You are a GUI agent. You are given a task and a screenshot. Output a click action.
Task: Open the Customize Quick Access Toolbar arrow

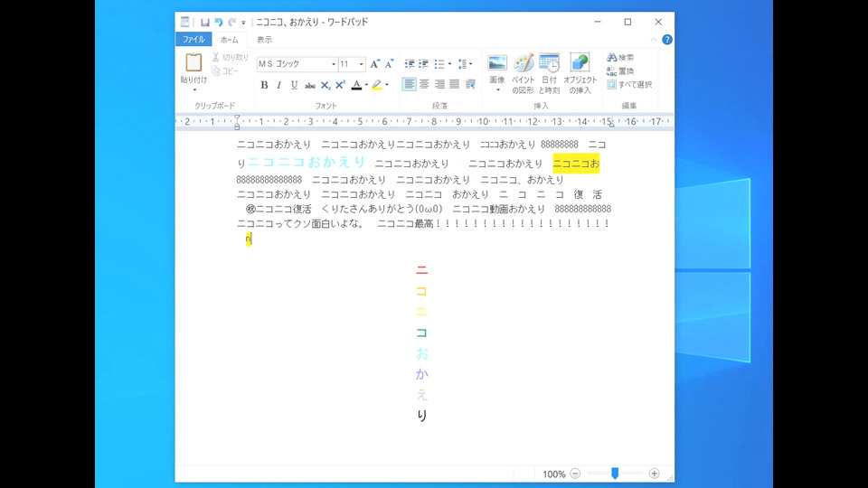click(x=243, y=23)
